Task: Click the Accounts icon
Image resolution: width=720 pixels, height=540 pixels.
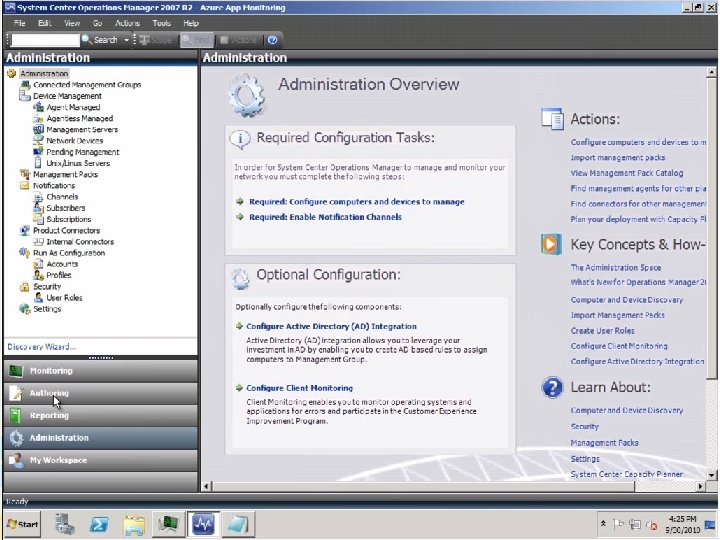Action: [39, 264]
